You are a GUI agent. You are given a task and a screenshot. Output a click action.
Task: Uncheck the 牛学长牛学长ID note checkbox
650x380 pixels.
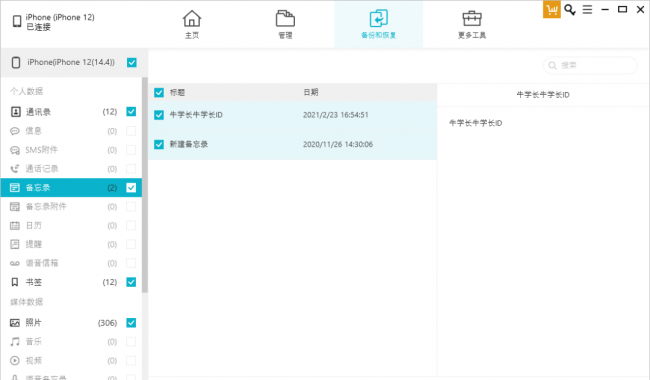pos(159,115)
